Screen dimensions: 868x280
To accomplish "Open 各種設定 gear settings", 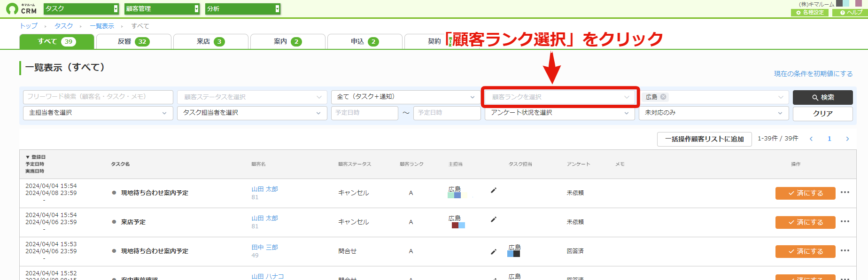I will [810, 13].
